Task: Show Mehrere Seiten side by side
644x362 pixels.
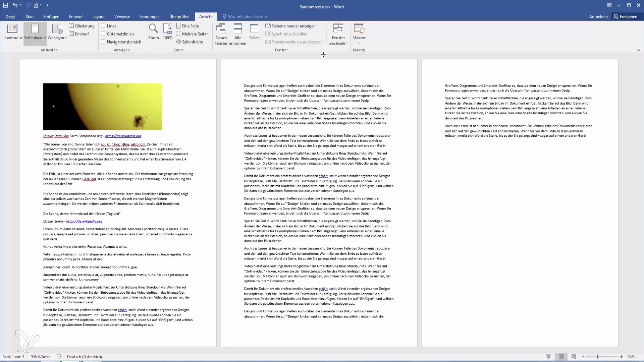Action: pos(192,34)
